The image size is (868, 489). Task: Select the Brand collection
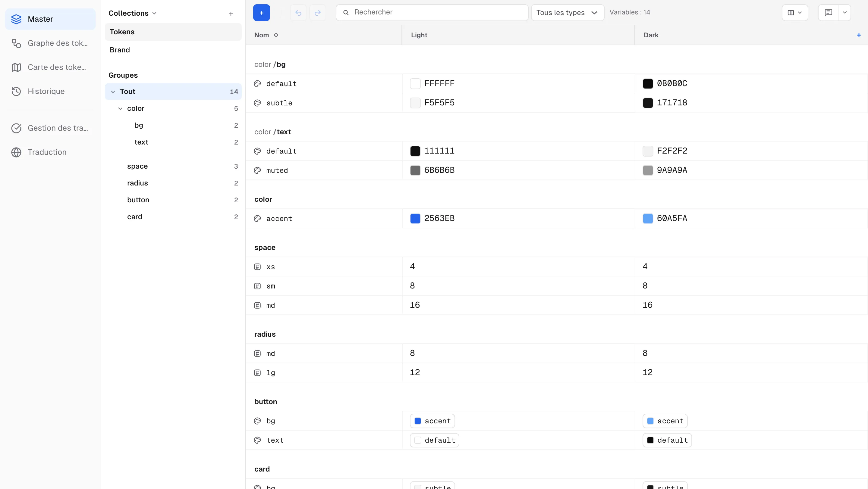click(173, 50)
